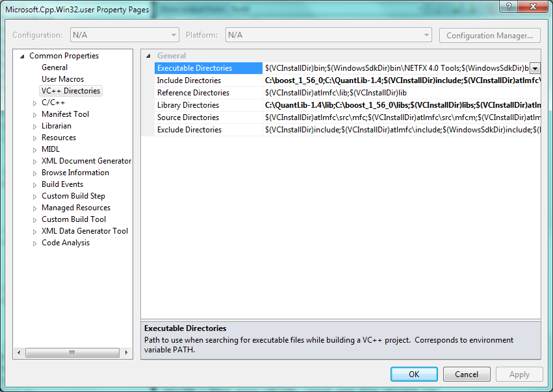Select the Include Directories property row
553x392 pixels.
click(189, 80)
